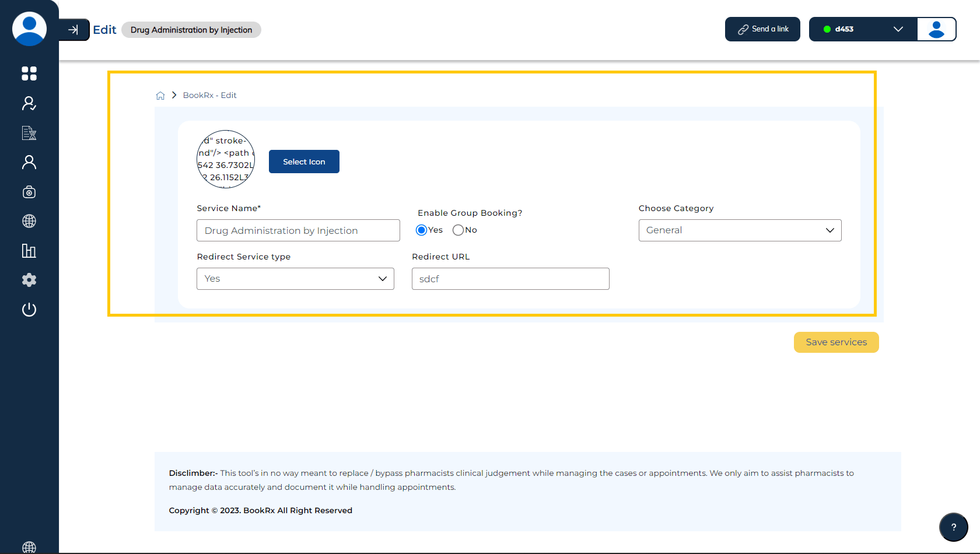Open the bar chart reports icon
This screenshot has width=980, height=554.
[29, 251]
